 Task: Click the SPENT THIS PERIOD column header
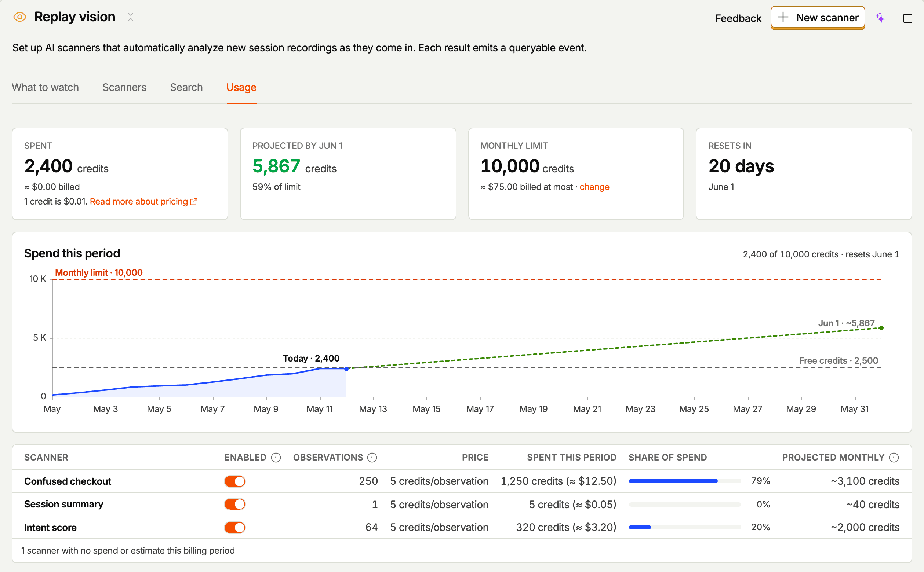(x=572, y=458)
